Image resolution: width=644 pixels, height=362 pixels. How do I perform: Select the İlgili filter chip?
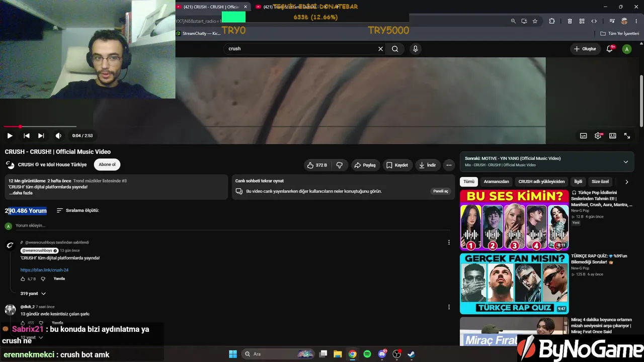(578, 182)
